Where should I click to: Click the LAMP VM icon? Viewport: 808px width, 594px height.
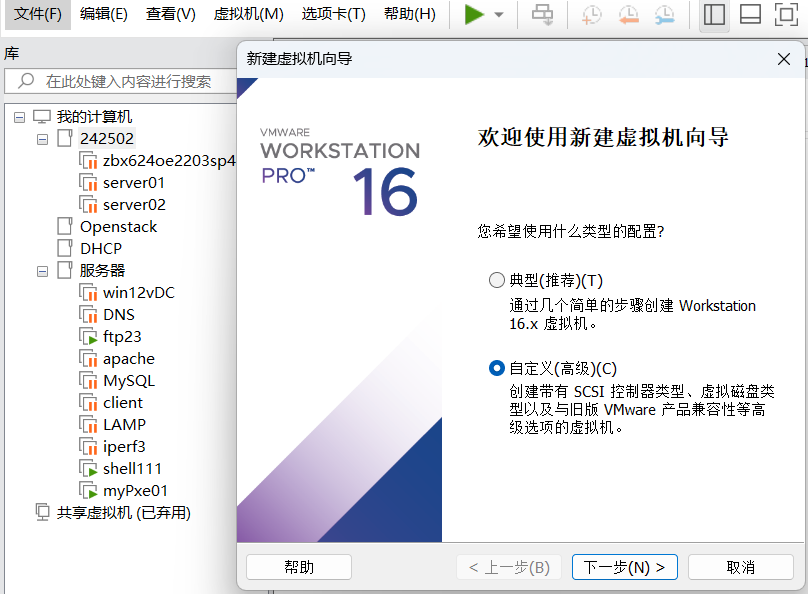tap(88, 425)
